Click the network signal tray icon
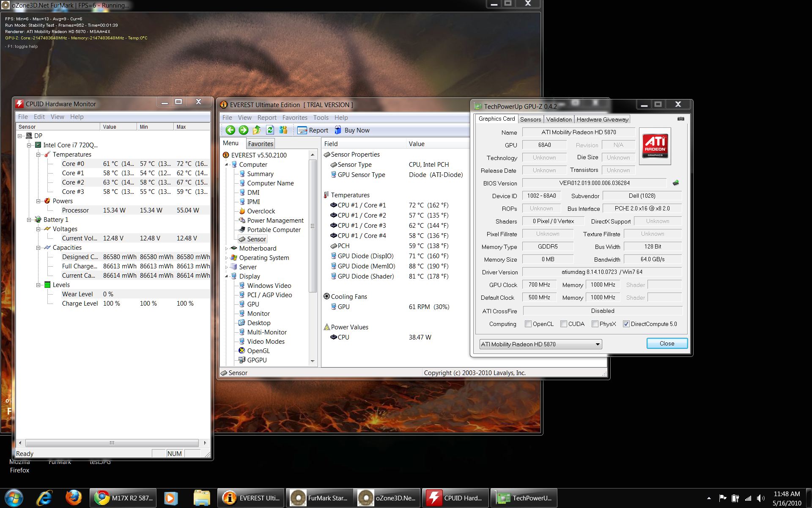Screen dimensions: 812x508 pos(748,498)
